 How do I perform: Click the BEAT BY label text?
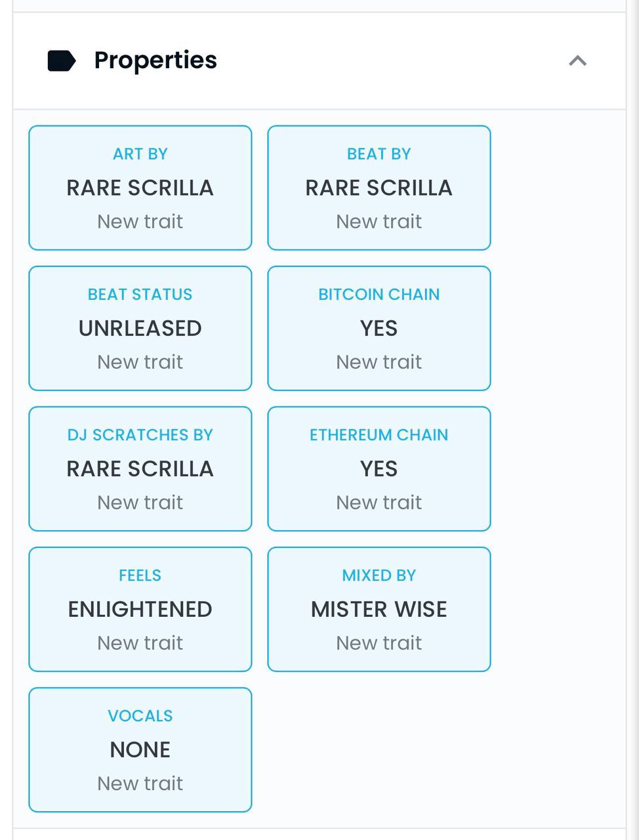379,154
